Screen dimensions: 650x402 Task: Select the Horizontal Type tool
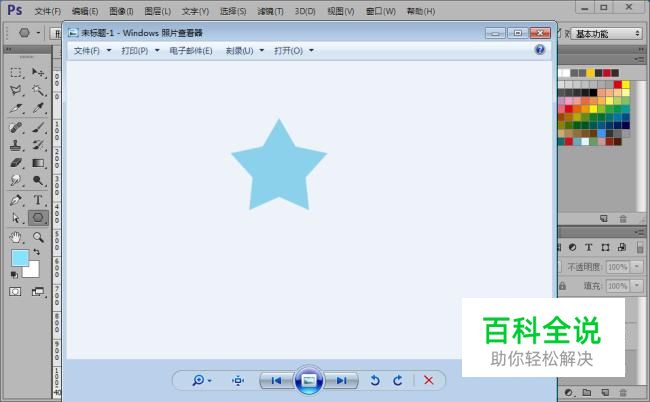click(38, 200)
